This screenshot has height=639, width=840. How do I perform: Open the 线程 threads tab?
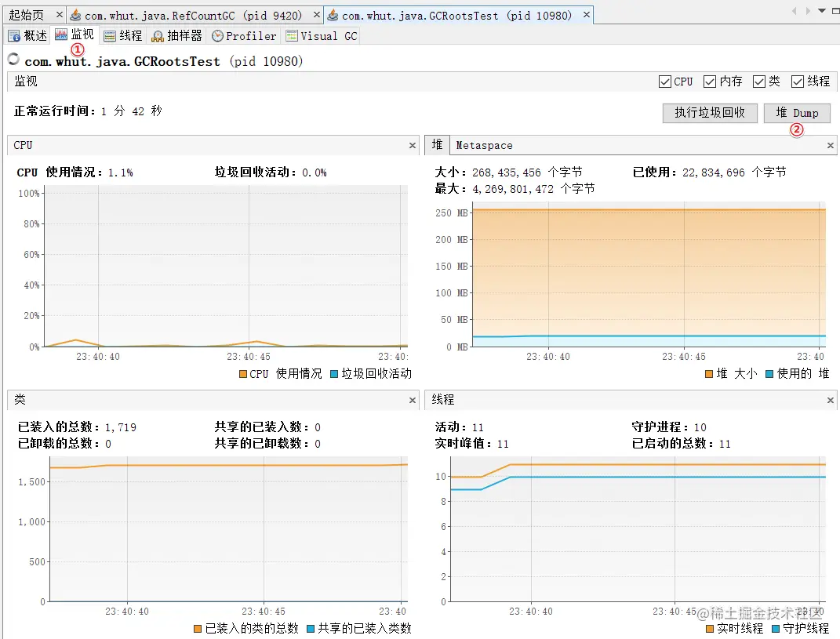point(123,36)
